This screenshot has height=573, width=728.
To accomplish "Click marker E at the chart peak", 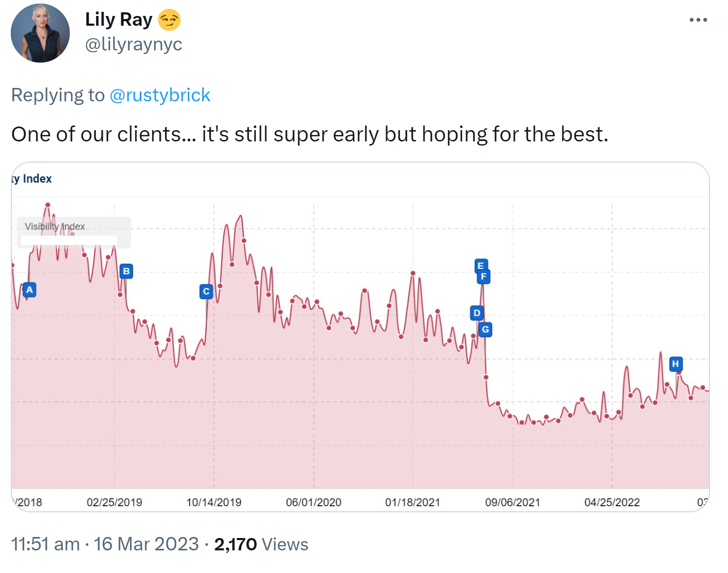I will click(x=480, y=266).
